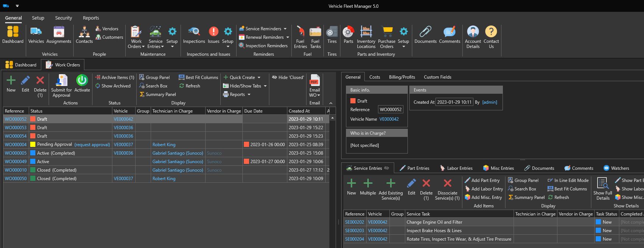Image resolution: width=644 pixels, height=248 pixels.
Task: Toggle Hide 'Closed' work orders
Action: [288, 77]
